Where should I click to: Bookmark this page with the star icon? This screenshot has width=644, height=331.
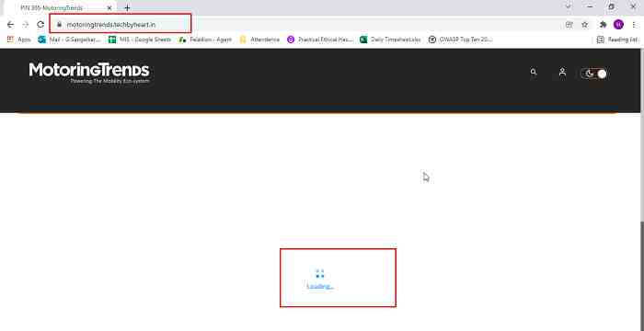click(585, 25)
